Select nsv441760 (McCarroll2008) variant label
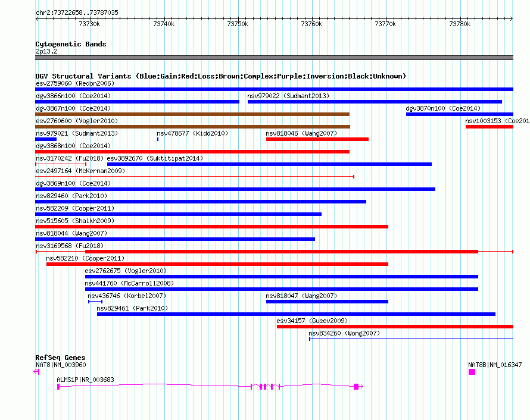 129,283
